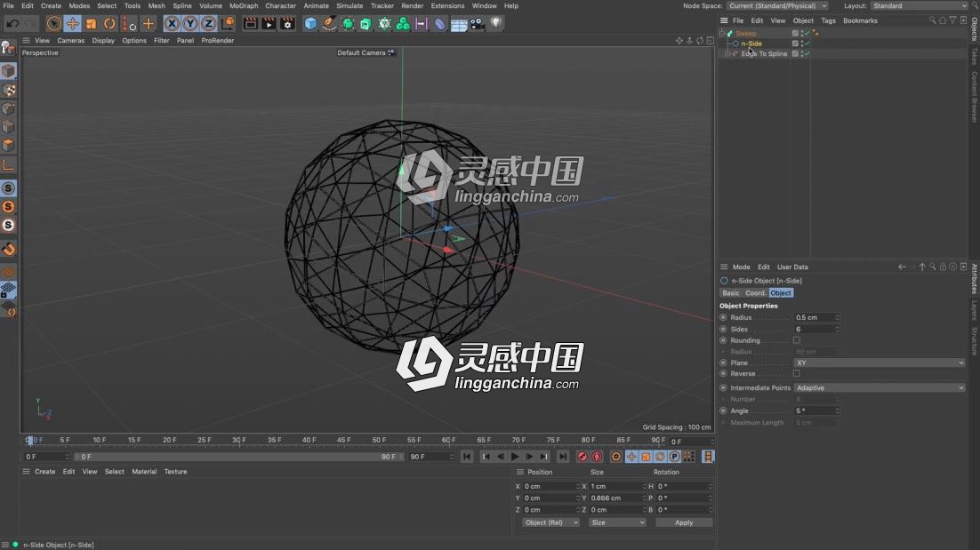Toggle the Z axis lock
The height and width of the screenshot is (550, 980).
tap(208, 24)
